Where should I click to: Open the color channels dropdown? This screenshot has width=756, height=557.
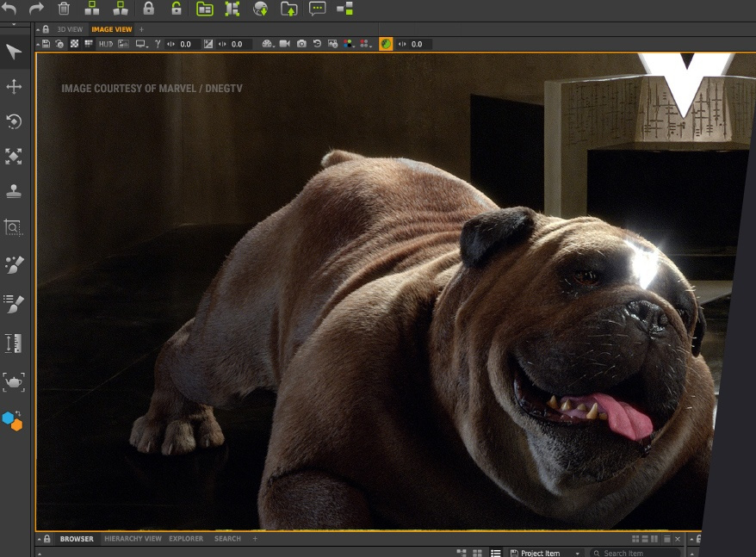click(x=350, y=44)
